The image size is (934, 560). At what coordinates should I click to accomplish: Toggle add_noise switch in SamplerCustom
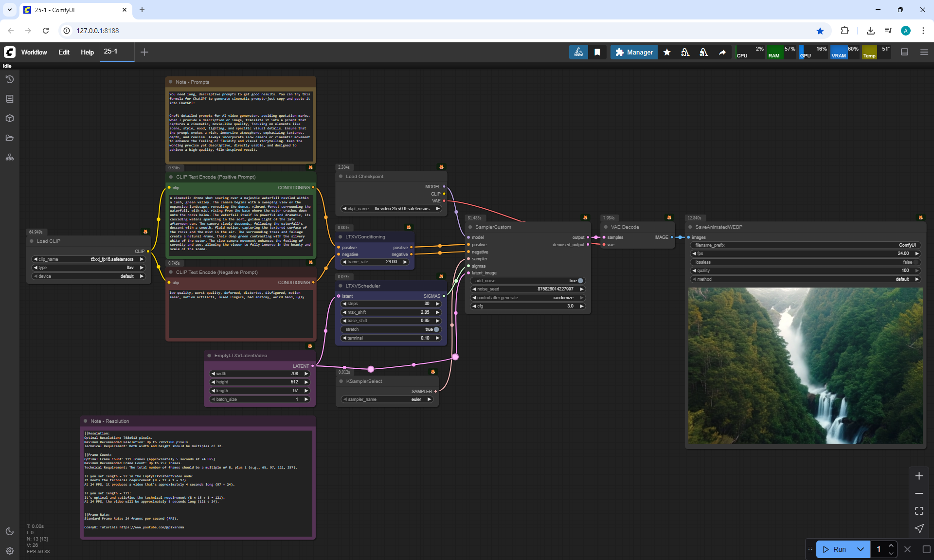pyautogui.click(x=580, y=281)
